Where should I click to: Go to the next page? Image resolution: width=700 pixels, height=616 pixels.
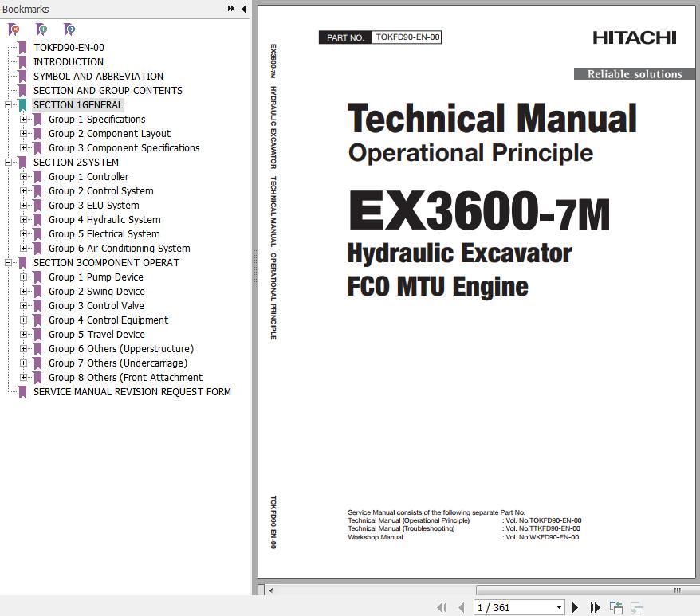[x=575, y=607]
